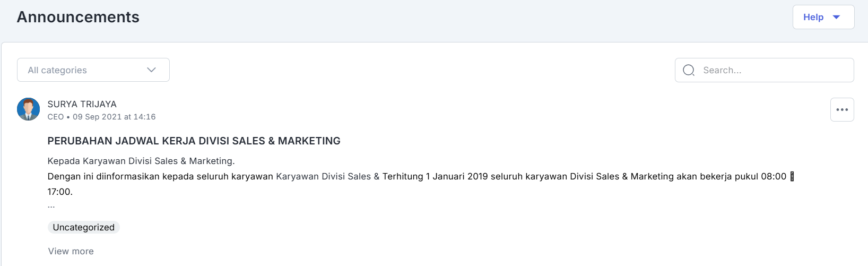Click the Help dropdown arrow

837,17
